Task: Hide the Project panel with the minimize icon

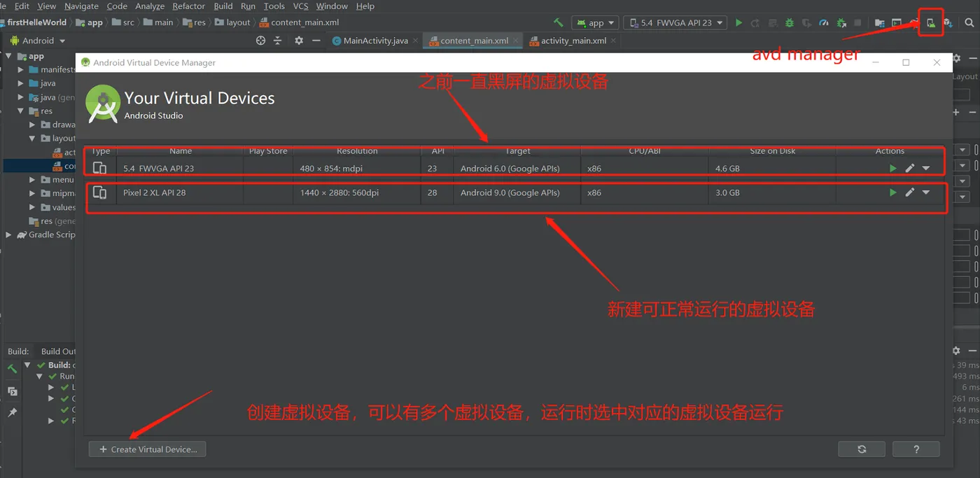Action: (316, 41)
